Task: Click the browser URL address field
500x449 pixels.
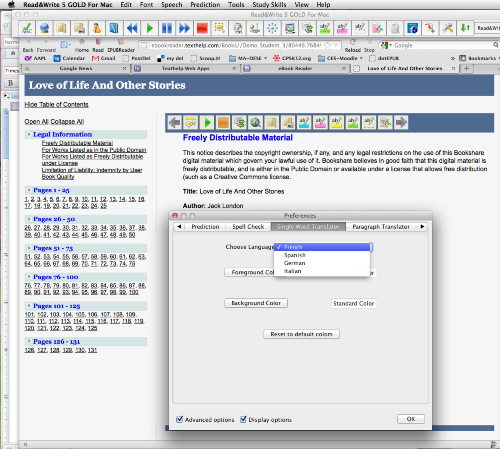Action: click(240, 45)
